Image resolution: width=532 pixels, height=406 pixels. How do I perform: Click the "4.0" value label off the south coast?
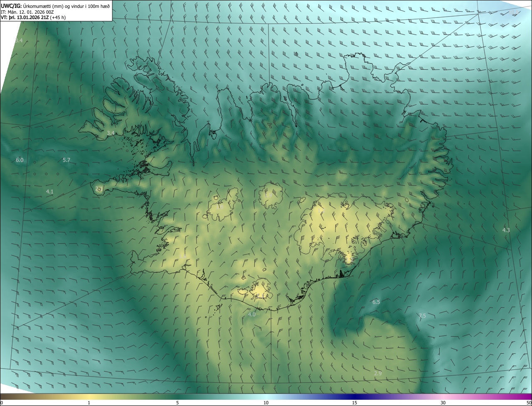click(252, 314)
